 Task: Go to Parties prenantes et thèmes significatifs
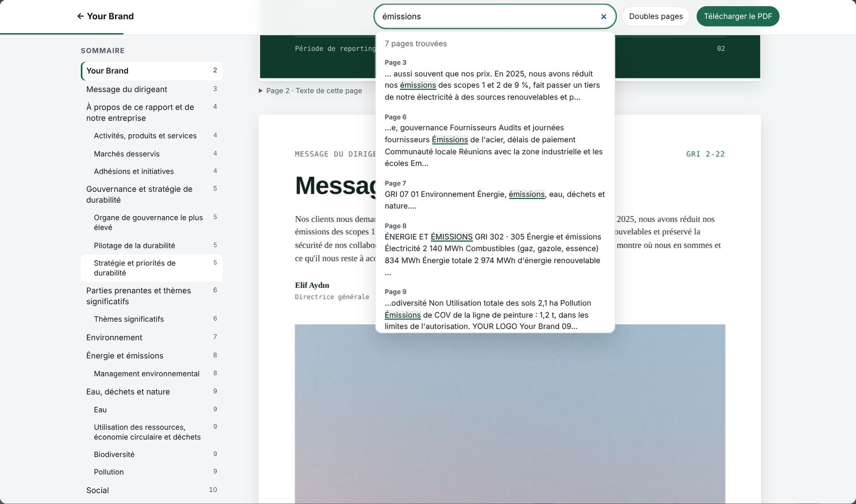tap(152, 296)
